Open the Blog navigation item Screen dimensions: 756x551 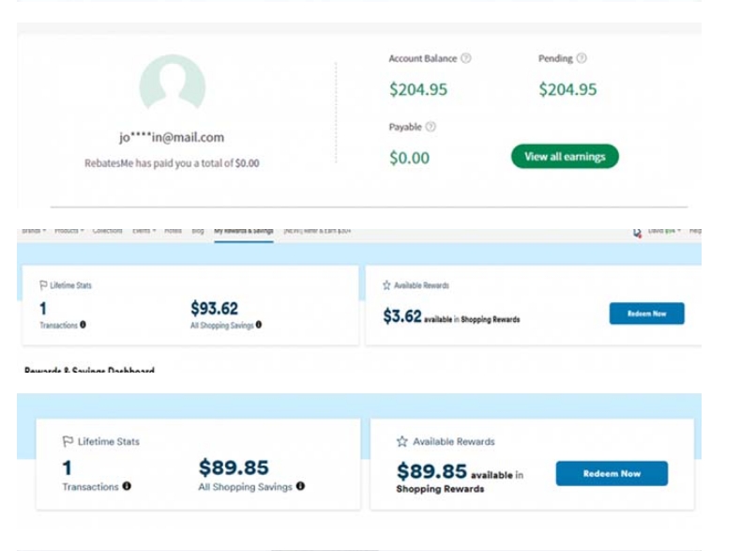coord(198,230)
